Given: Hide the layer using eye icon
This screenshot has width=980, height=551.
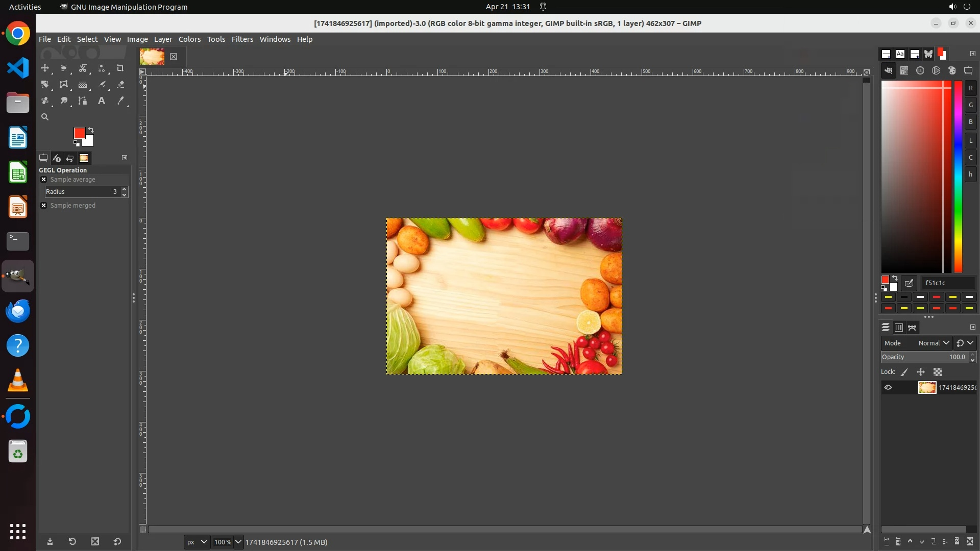Looking at the screenshot, I should pos(888,388).
